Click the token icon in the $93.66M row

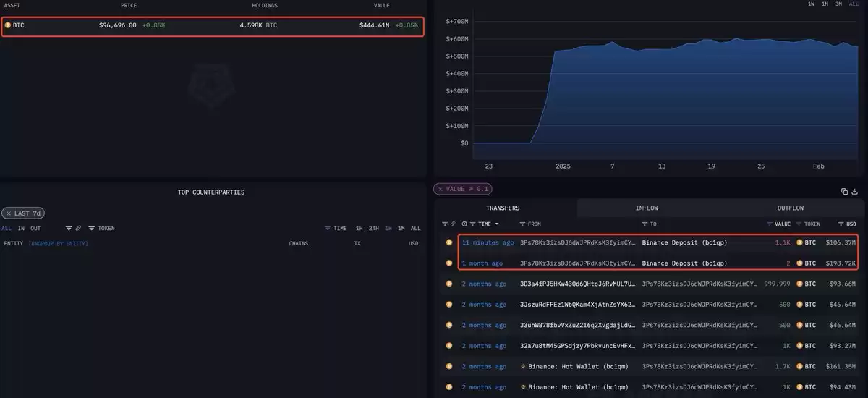[799, 284]
